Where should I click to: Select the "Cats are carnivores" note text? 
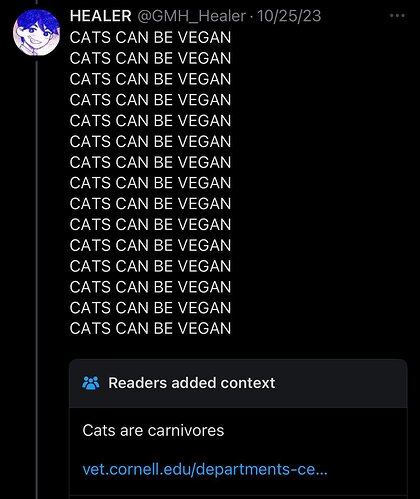tap(153, 430)
